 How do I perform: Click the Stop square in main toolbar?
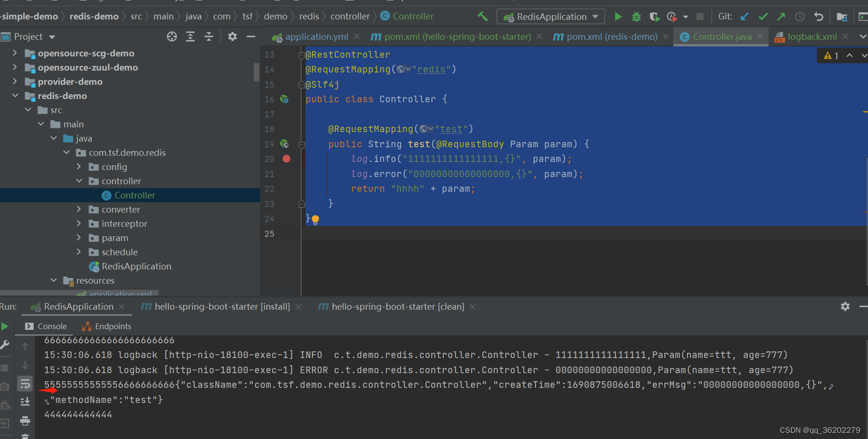700,17
